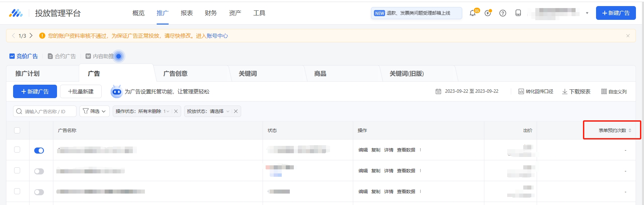Close the account review warning banner

[628, 36]
